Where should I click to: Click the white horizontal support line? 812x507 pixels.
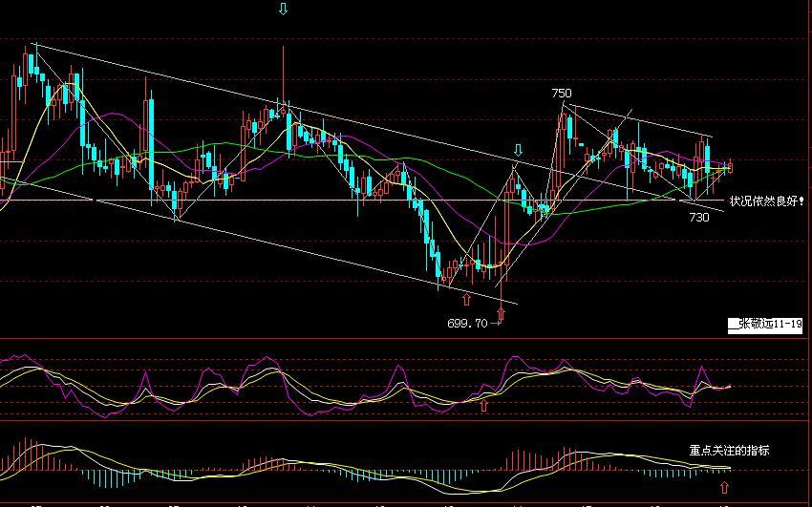287,201
